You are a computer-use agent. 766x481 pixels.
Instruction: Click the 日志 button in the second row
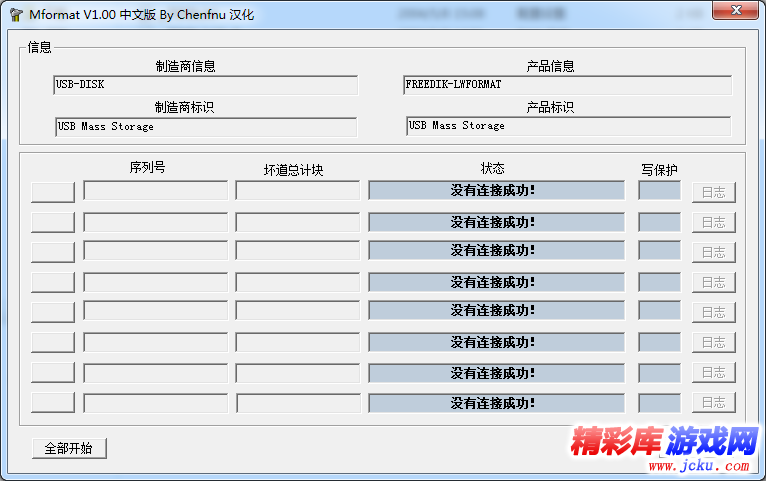tap(714, 223)
